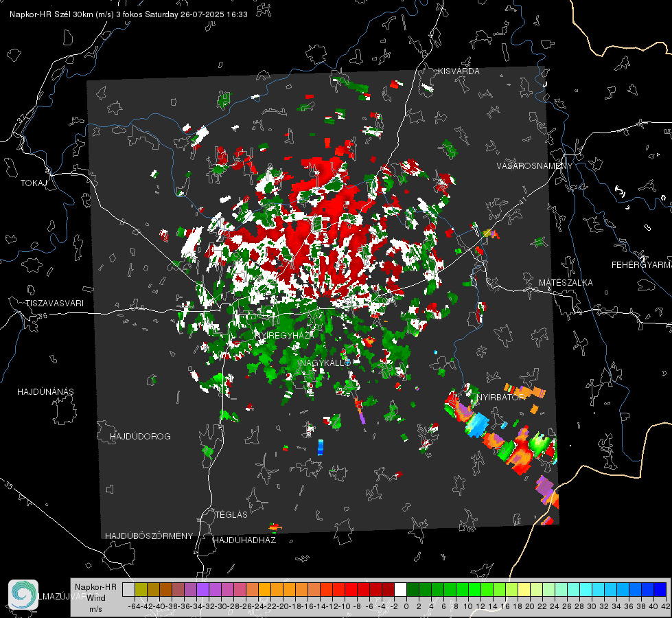This screenshot has height=618, width=672.
Task: Pick the purple swatch between -34 and -32
Action: [202, 589]
